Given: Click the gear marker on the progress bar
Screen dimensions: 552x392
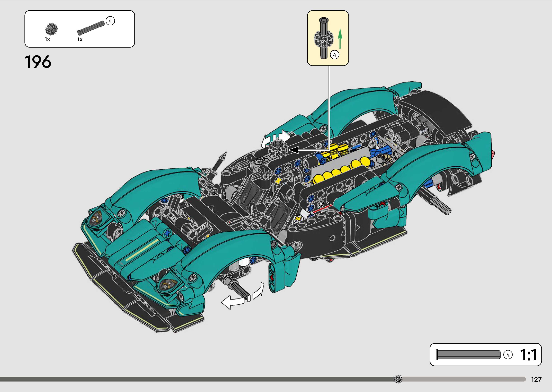Looking at the screenshot, I should (398, 379).
